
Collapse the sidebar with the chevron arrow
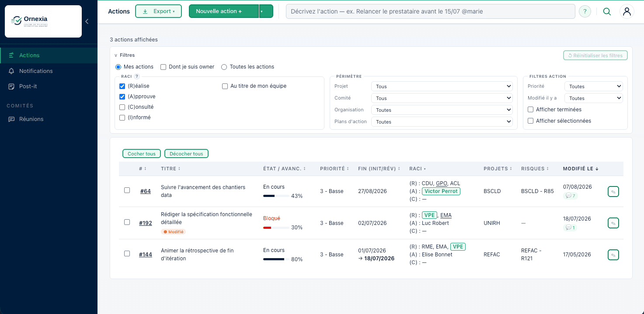[87, 21]
